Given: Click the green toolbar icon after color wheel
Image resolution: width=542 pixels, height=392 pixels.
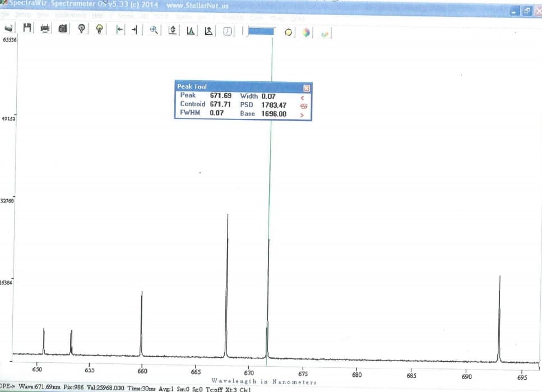Looking at the screenshot, I should coord(325,34).
